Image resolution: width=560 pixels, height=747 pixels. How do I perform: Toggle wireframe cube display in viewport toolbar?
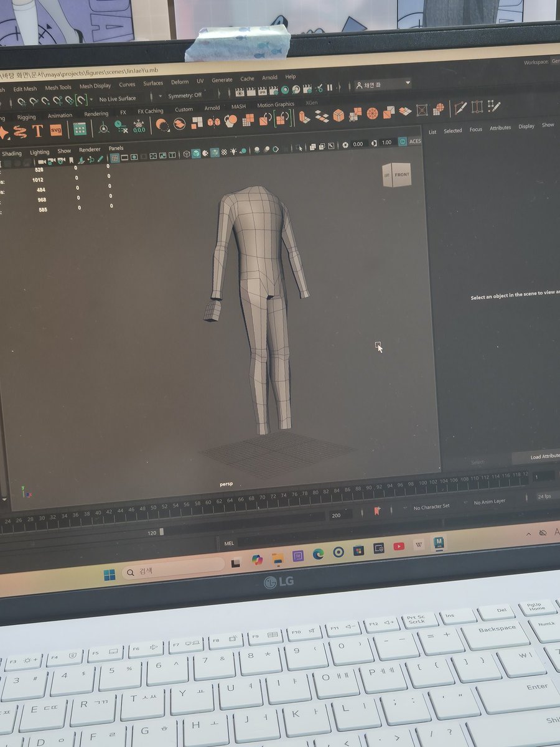point(187,154)
